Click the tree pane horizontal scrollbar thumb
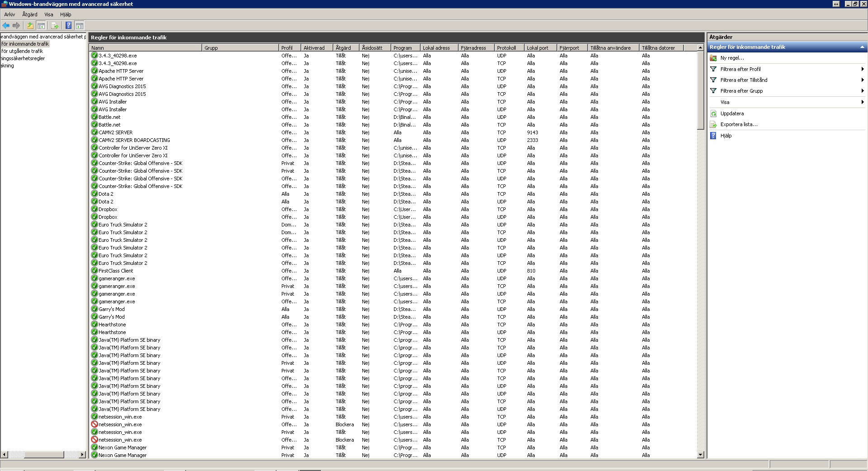This screenshot has width=868, height=471. pos(44,454)
